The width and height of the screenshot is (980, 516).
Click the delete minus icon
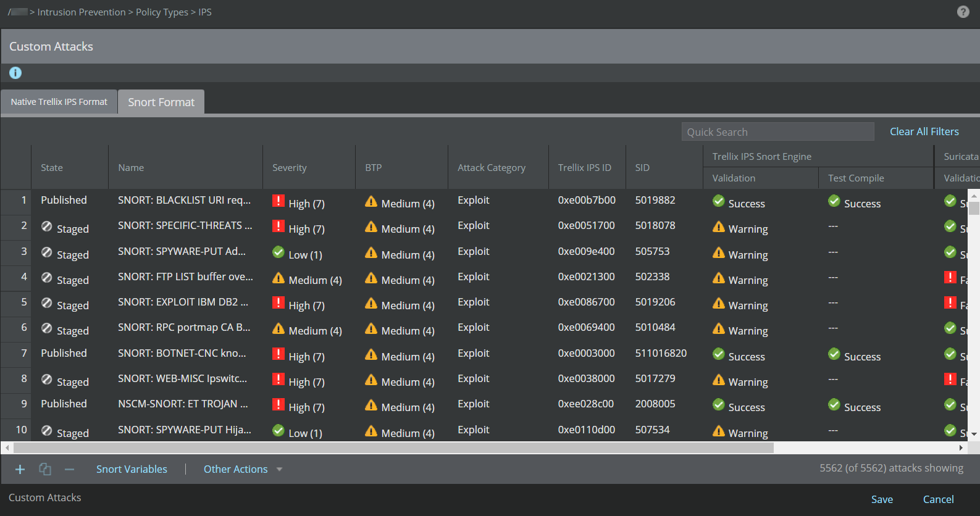click(x=69, y=470)
